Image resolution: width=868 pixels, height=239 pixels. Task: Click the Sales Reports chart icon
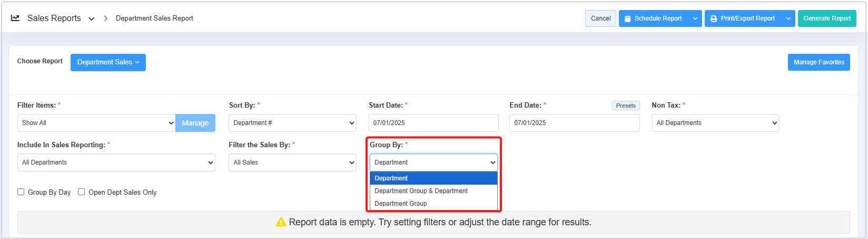[x=15, y=18]
